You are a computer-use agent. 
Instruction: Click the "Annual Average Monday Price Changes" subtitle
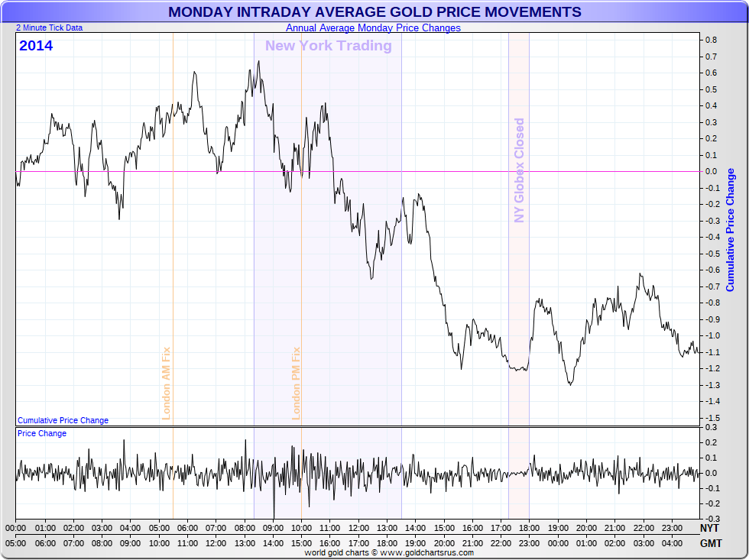pyautogui.click(x=373, y=28)
